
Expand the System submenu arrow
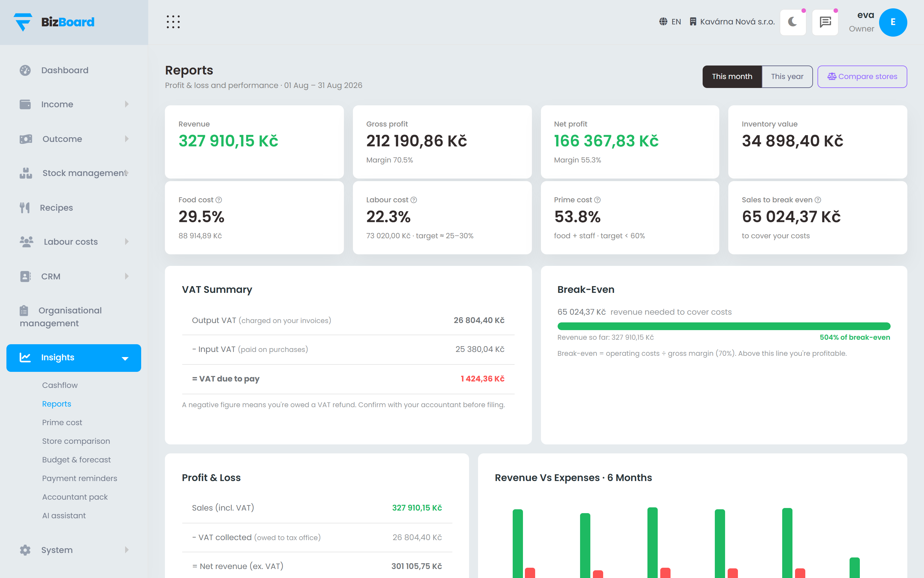point(127,550)
